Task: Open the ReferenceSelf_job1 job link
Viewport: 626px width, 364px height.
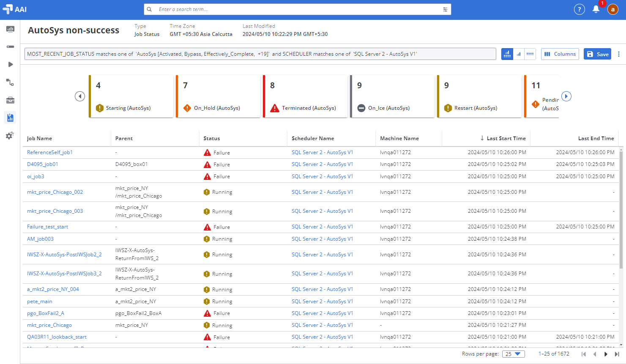Action: point(50,152)
